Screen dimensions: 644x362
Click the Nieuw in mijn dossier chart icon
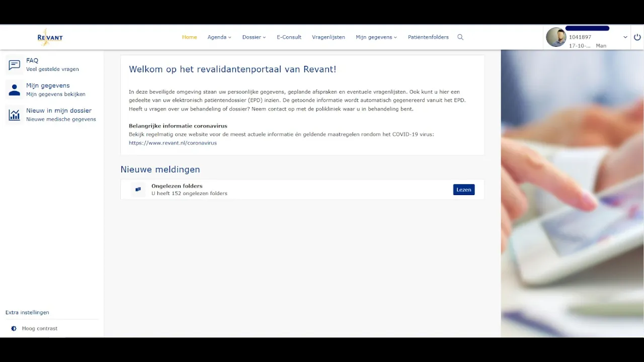(x=15, y=115)
